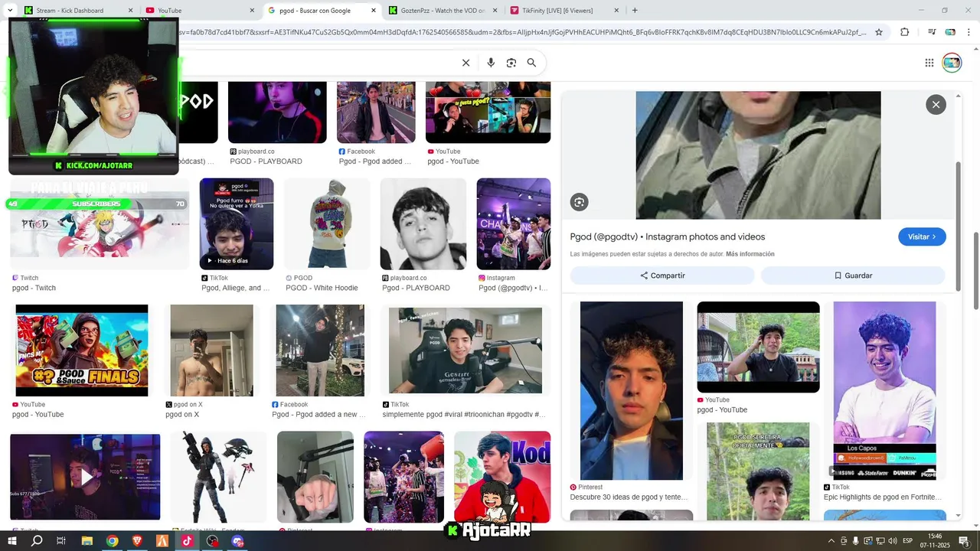Open the PGOD & Sauce Finals thumbnail
Viewport: 980px width, 551px height.
(x=82, y=350)
